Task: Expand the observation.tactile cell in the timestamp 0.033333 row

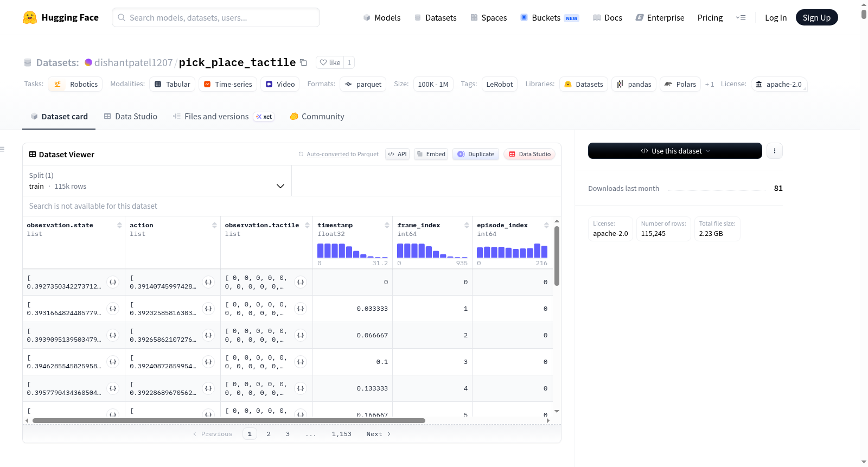Action: coord(301,309)
